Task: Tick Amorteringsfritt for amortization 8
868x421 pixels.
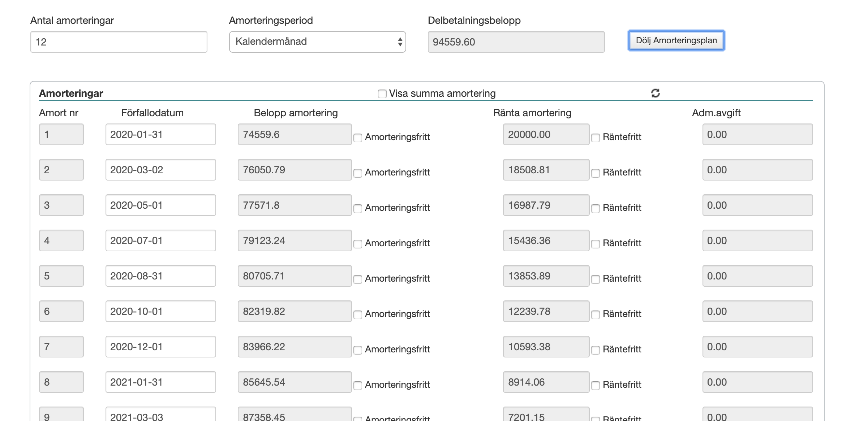Action: 358,385
